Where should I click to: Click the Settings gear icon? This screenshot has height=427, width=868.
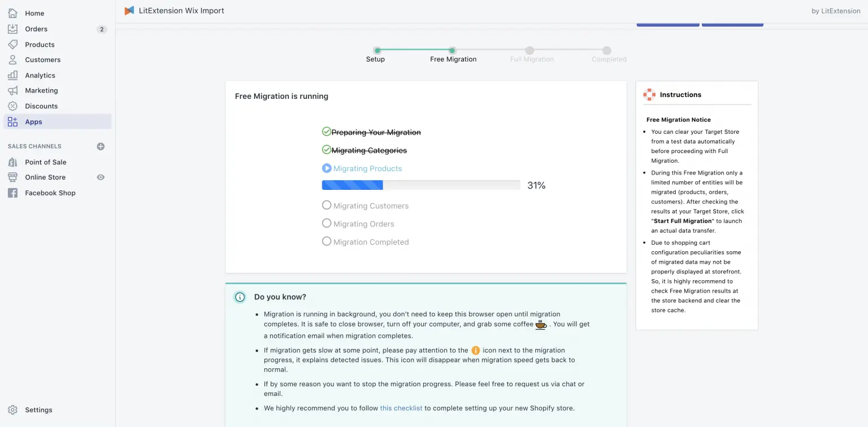pyautogui.click(x=12, y=410)
